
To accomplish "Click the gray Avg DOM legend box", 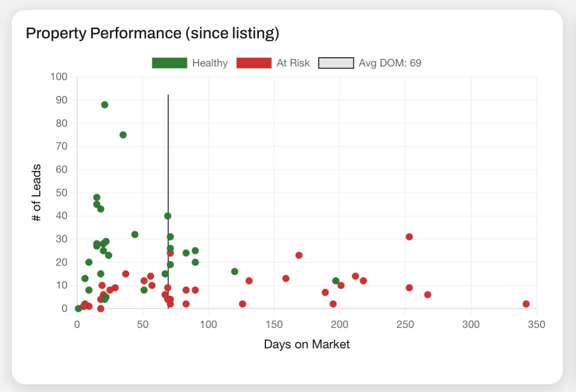I will coord(336,63).
